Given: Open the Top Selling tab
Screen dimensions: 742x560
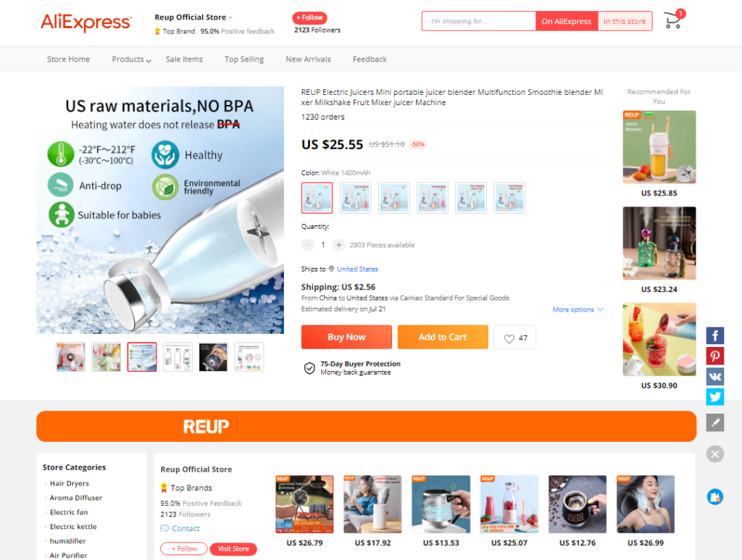Looking at the screenshot, I should 244,59.
